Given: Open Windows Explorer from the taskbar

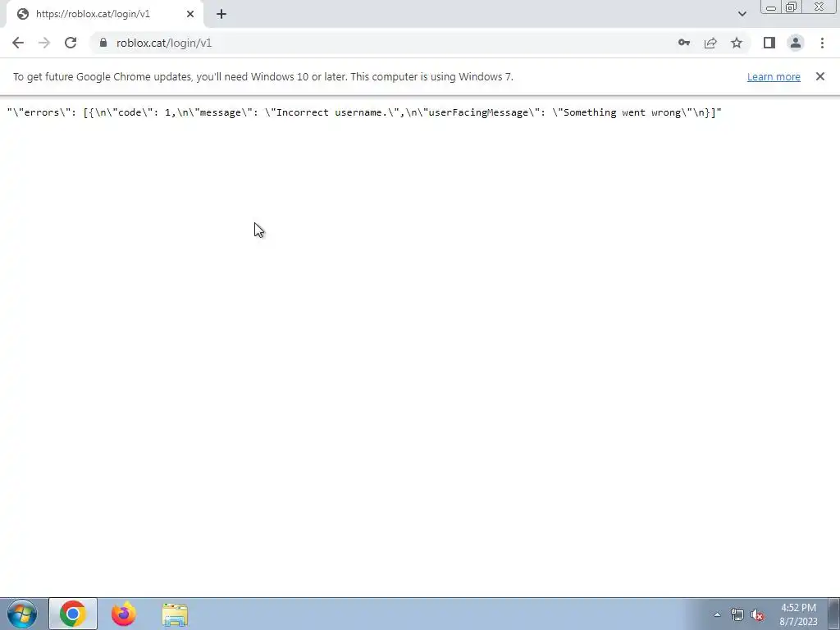Looking at the screenshot, I should click(x=175, y=614).
